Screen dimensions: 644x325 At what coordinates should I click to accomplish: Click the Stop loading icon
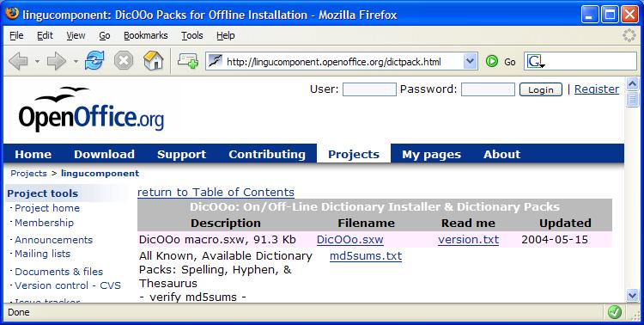pyautogui.click(x=124, y=61)
